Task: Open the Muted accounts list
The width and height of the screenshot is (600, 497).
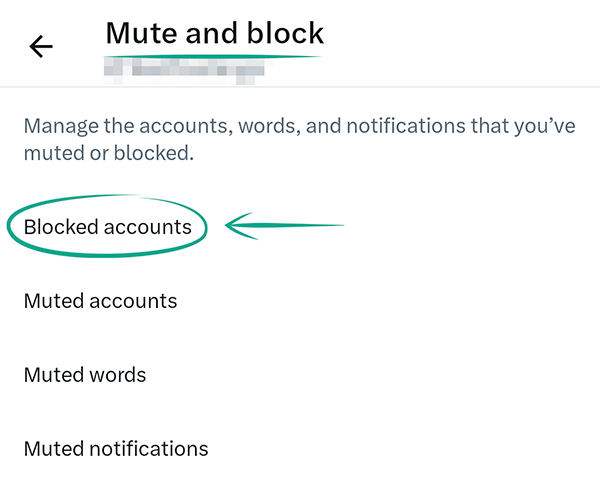Action: click(100, 300)
